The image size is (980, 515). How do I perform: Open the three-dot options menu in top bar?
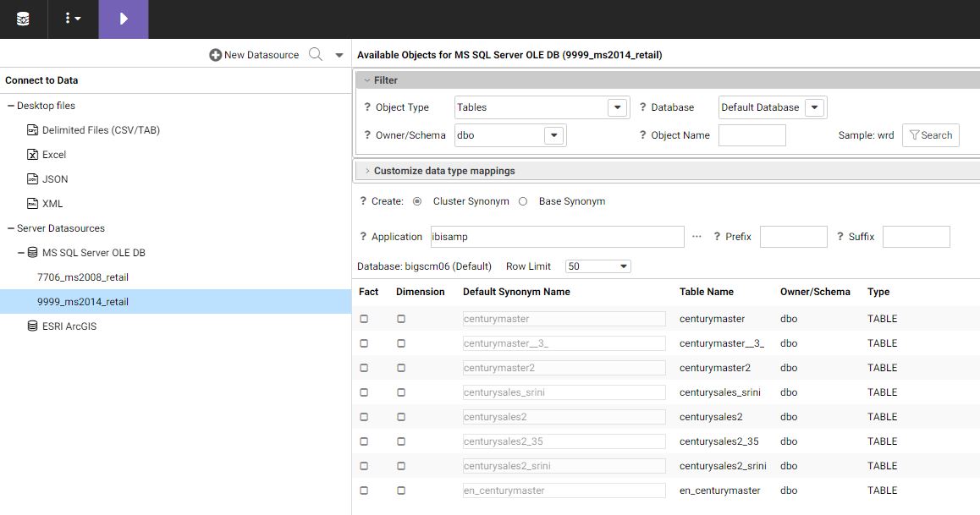pyautogui.click(x=73, y=19)
